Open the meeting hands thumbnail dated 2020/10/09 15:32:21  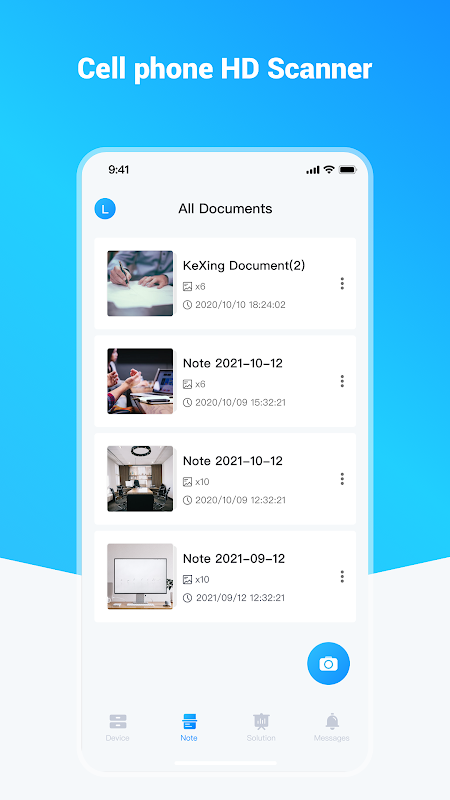pyautogui.click(x=140, y=381)
